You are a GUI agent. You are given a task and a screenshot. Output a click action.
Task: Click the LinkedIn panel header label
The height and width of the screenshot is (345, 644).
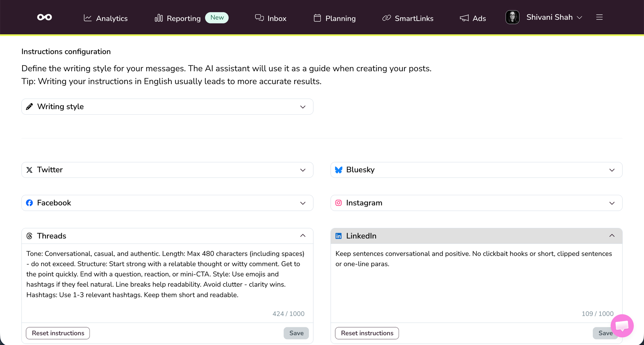tap(361, 236)
